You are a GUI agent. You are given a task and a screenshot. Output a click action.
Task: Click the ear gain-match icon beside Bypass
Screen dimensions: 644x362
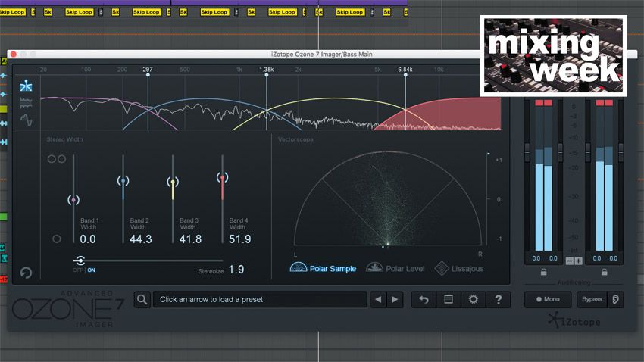pos(615,299)
